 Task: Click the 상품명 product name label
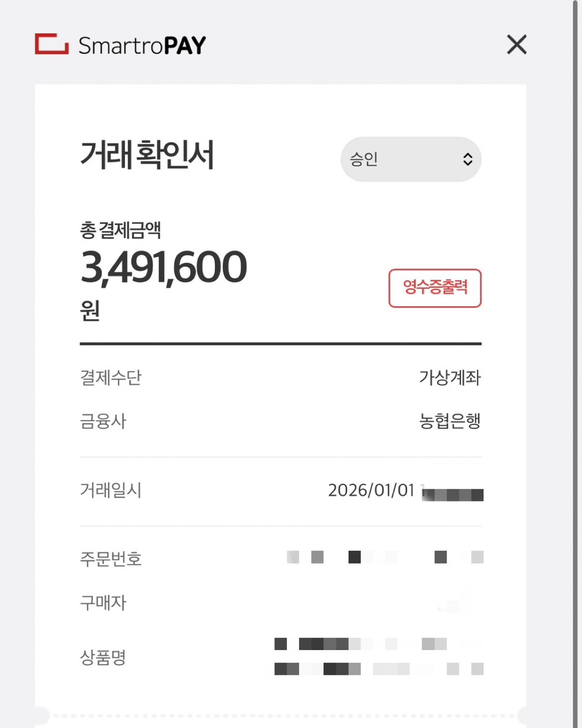(x=103, y=658)
